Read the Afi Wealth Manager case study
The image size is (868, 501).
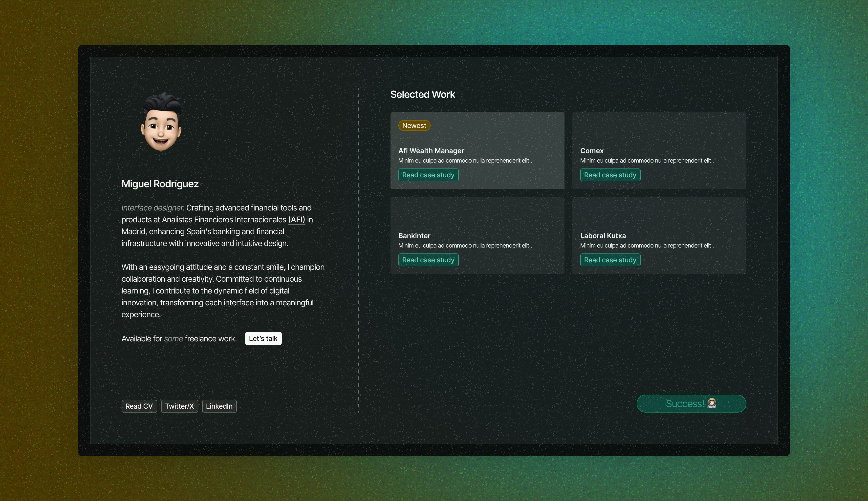pyautogui.click(x=428, y=175)
